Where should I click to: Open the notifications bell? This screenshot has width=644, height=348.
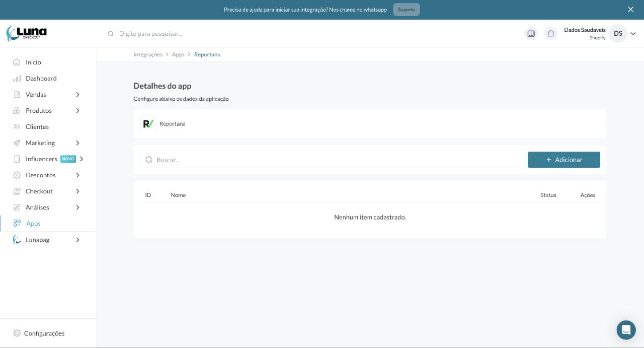coord(551,34)
